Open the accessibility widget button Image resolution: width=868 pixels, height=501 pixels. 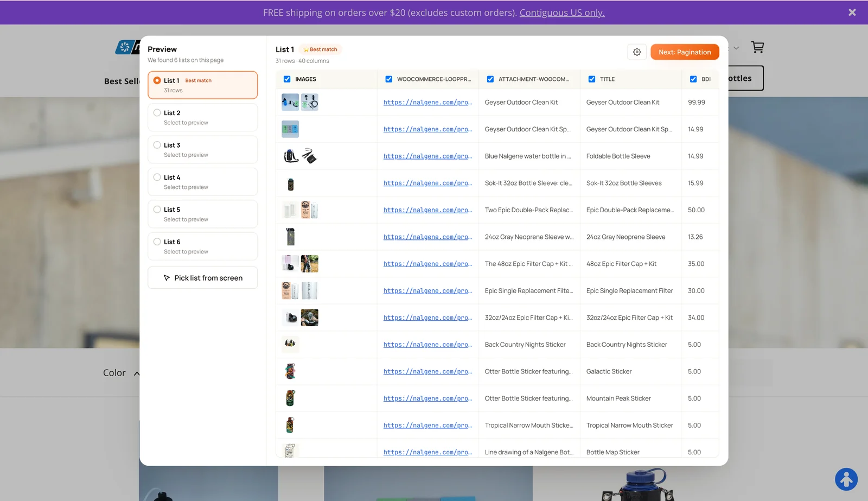click(846, 479)
